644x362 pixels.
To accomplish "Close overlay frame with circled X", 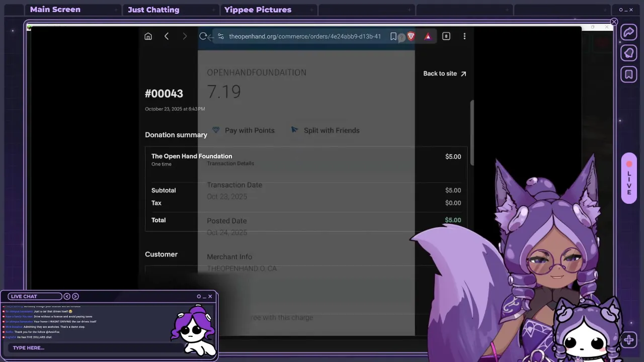I will [x=614, y=22].
